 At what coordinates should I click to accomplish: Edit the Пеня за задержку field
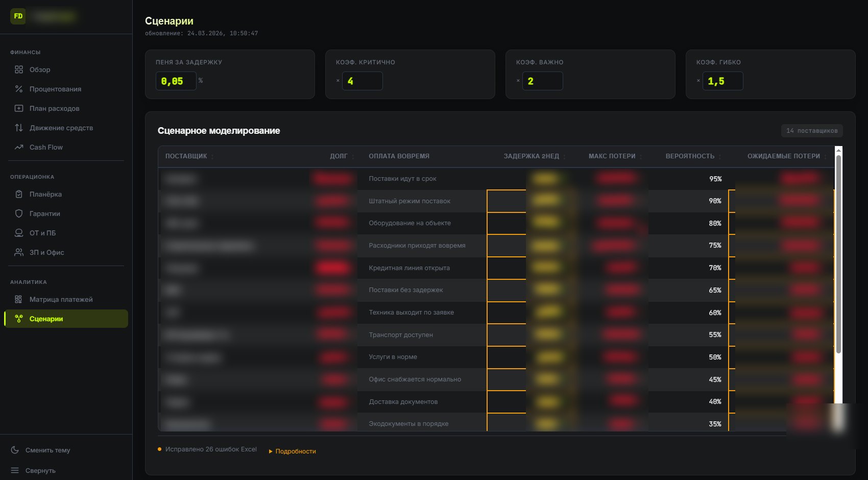(x=176, y=81)
